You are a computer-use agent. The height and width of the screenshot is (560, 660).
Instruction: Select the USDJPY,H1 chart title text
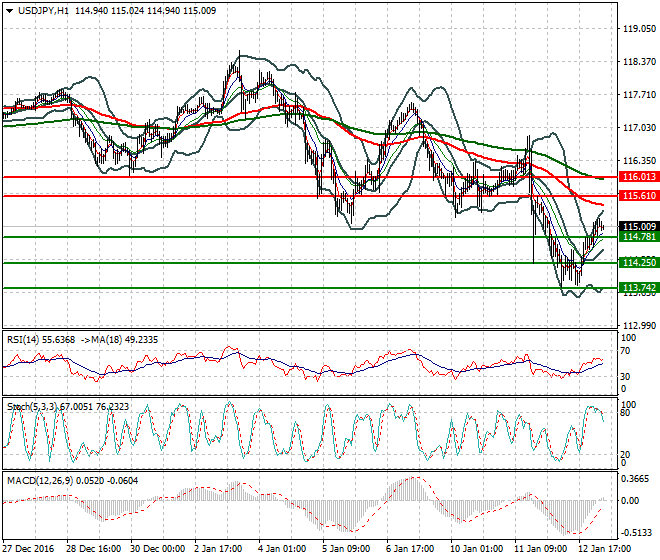click(43, 11)
